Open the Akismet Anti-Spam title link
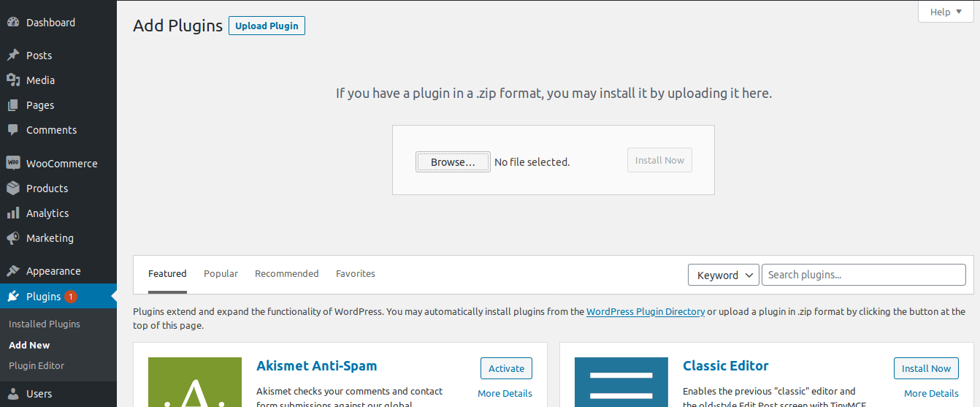The height and width of the screenshot is (407, 980). [317, 366]
